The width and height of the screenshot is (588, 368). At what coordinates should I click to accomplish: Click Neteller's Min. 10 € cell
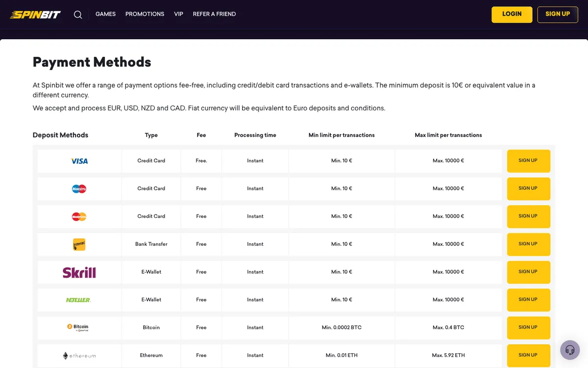coord(342,300)
